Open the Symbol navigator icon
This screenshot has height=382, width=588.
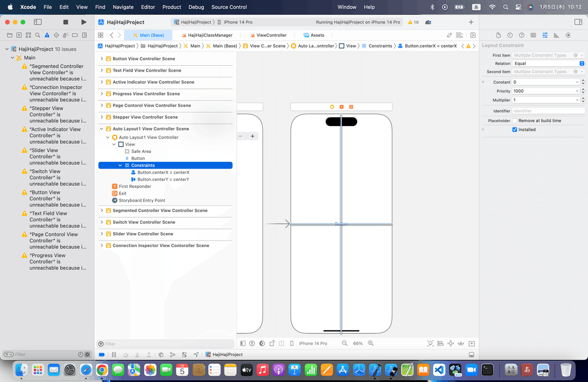[28, 35]
